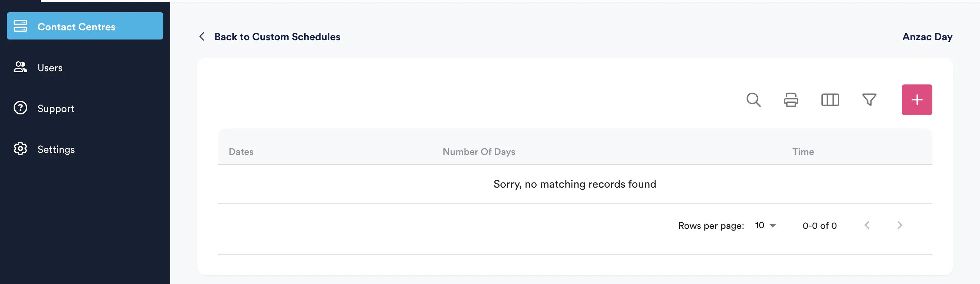The image size is (980, 284).
Task: Click the print icon
Action: click(791, 100)
